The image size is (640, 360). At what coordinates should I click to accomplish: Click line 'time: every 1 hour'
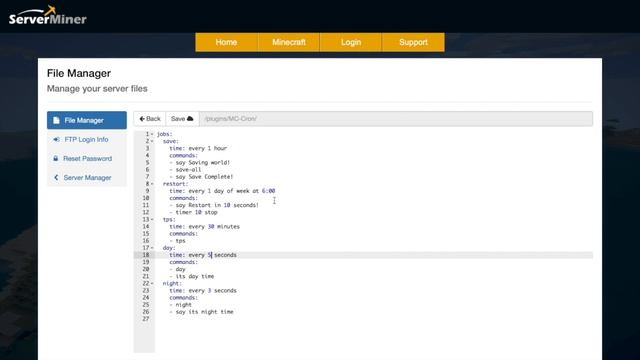pos(198,148)
